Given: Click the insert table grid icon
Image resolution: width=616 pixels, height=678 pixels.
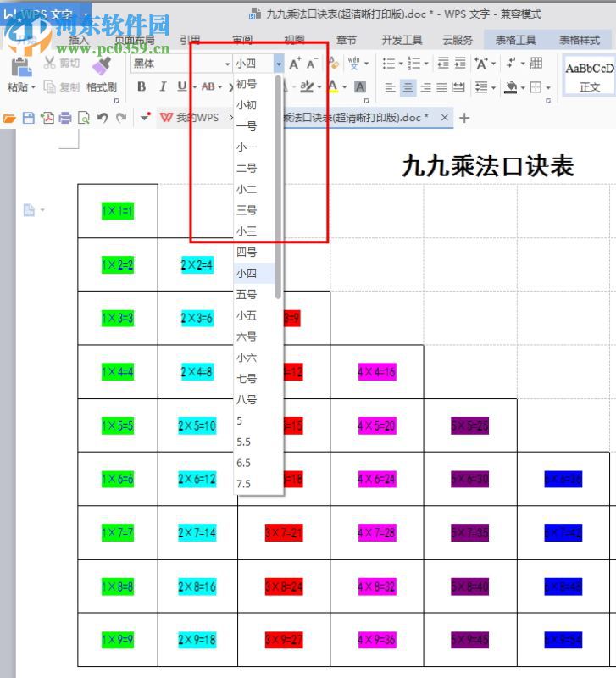Looking at the screenshot, I should pos(536,63).
